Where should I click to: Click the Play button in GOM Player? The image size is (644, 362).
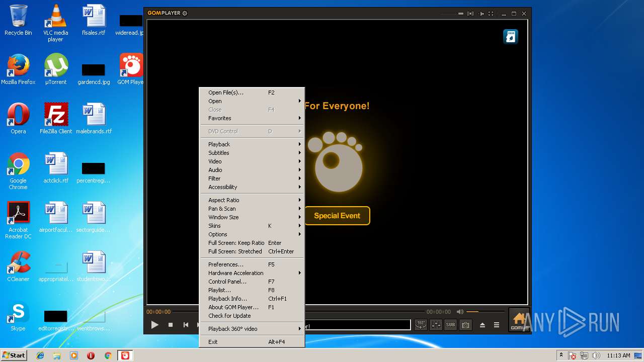click(x=155, y=325)
